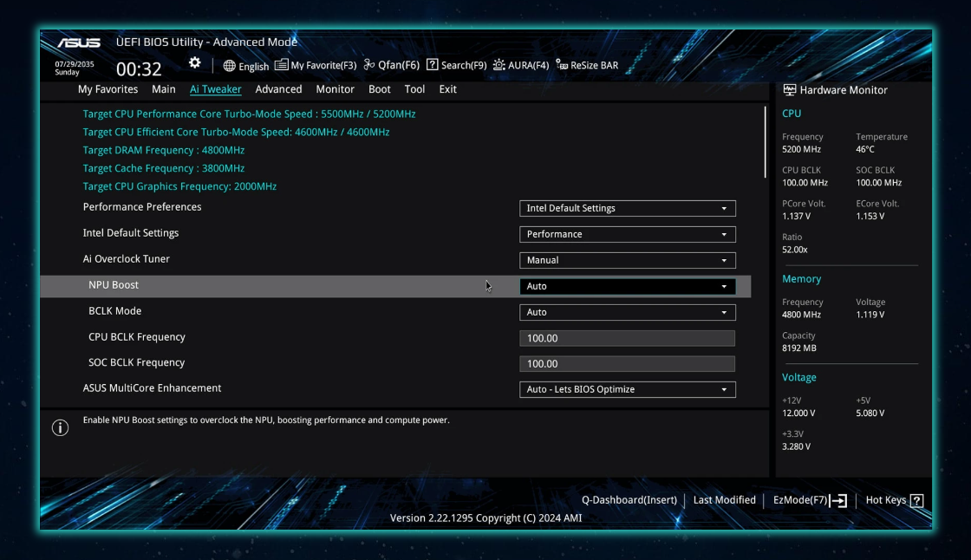Image resolution: width=971 pixels, height=560 pixels.
Task: Click the AURA lighting icon
Action: (x=499, y=64)
